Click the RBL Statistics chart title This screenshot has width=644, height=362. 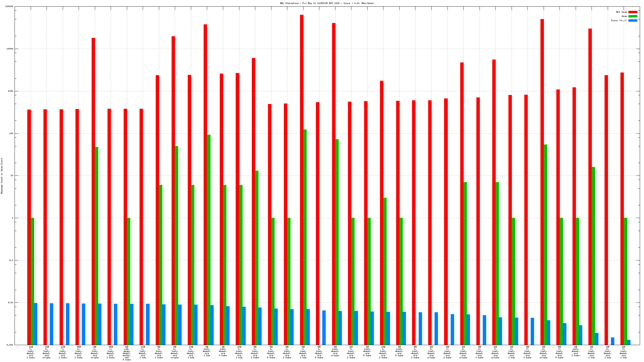coord(327,3)
